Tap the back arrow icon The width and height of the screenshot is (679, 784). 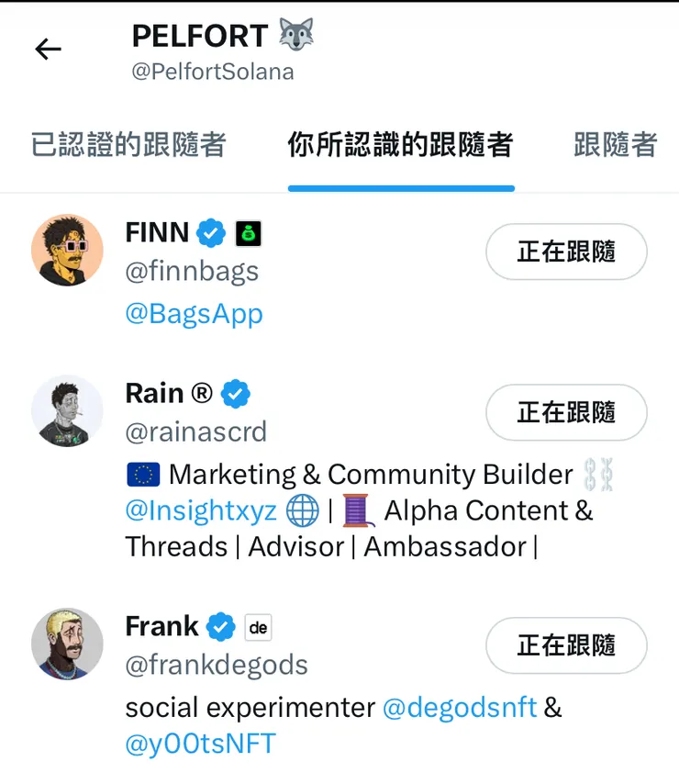tap(48, 50)
